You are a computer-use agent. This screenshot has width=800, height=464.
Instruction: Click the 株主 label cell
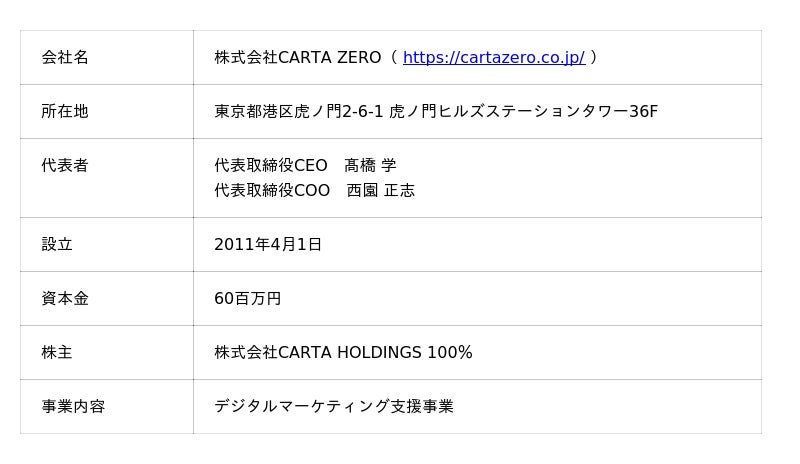pos(57,353)
